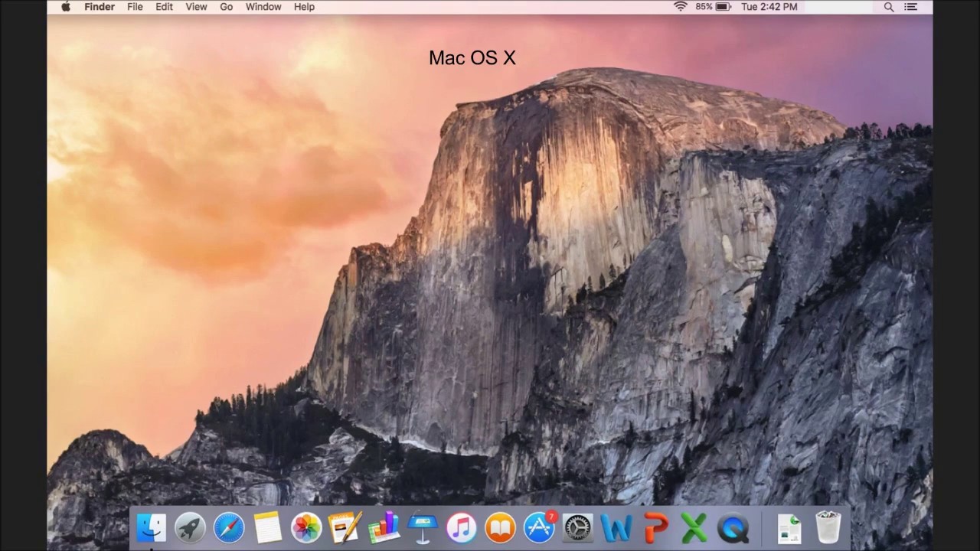The height and width of the screenshot is (551, 980).
Task: Click the Wi-Fi status icon
Action: click(680, 7)
